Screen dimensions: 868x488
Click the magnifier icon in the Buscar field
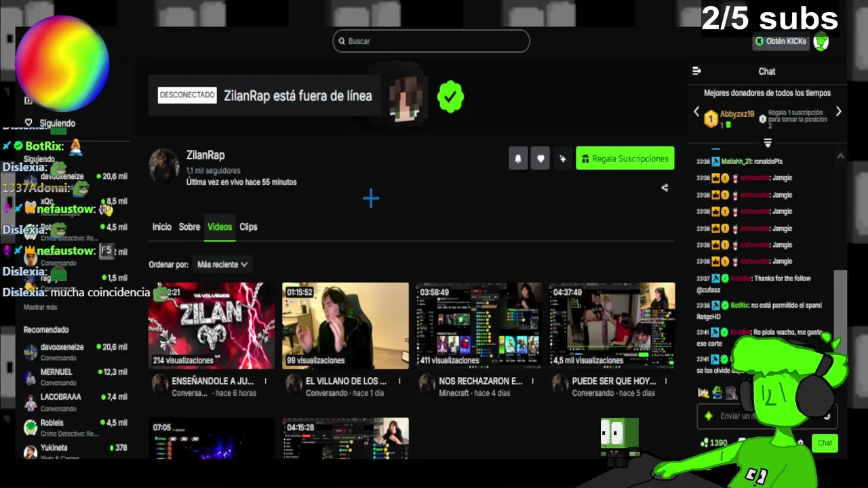click(342, 41)
